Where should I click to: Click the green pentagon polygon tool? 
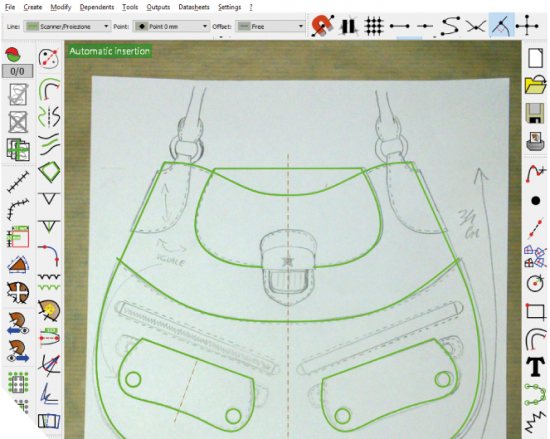(49, 172)
